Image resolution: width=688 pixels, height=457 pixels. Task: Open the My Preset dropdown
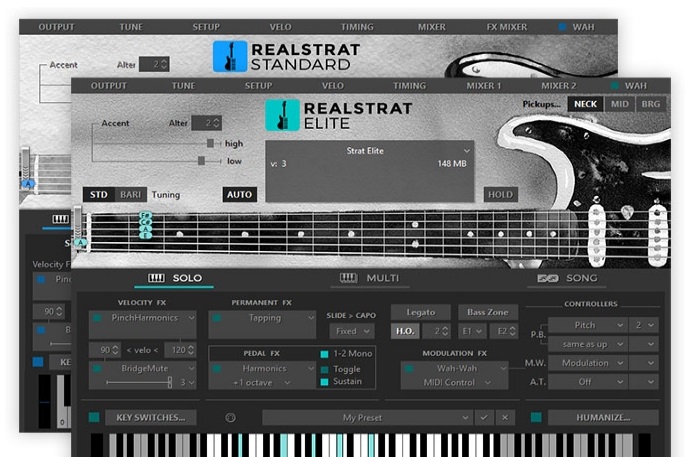(x=367, y=417)
